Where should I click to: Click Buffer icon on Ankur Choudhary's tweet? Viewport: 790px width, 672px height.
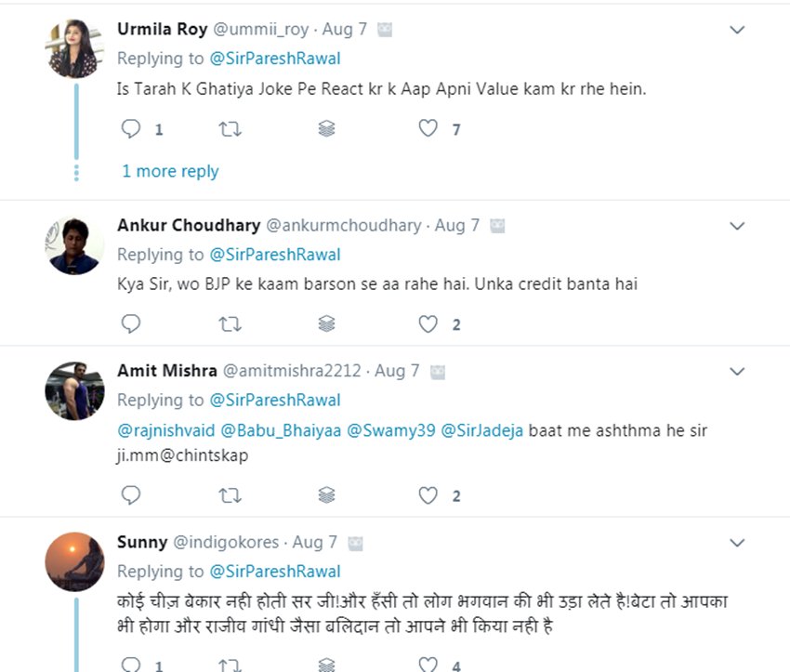coord(326,324)
